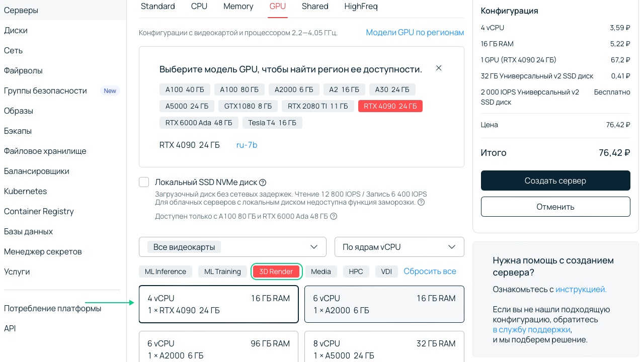Open tooltip beside Локальный SSD NVMe диск label
Screen dimensions: 644x362
[263, 182]
